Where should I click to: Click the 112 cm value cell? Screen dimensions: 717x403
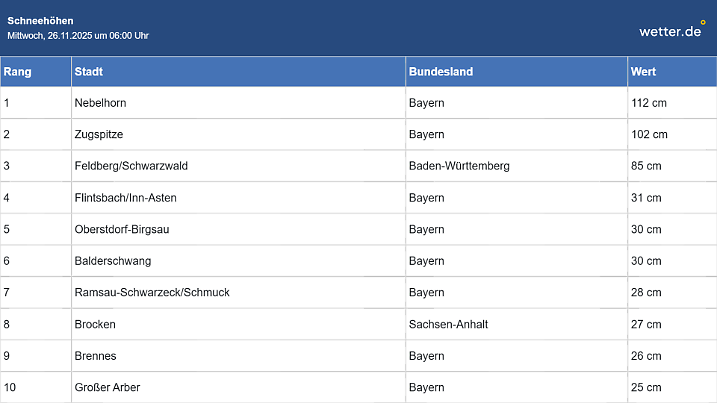(x=649, y=103)
